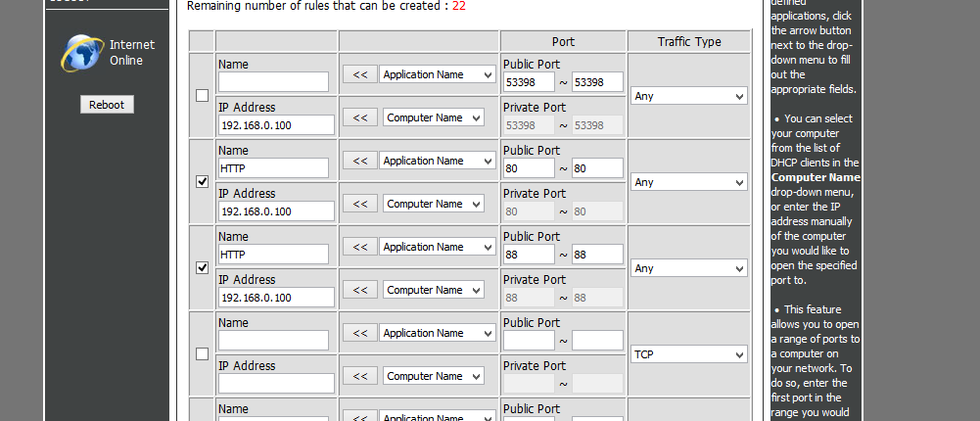Click Public Port end field containing 80
980x421 pixels.
[x=597, y=168]
